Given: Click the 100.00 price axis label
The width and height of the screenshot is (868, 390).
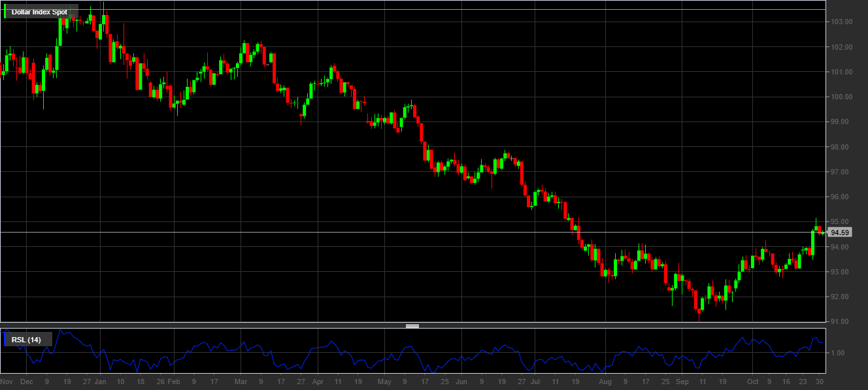Looking at the screenshot, I should coord(841,97).
